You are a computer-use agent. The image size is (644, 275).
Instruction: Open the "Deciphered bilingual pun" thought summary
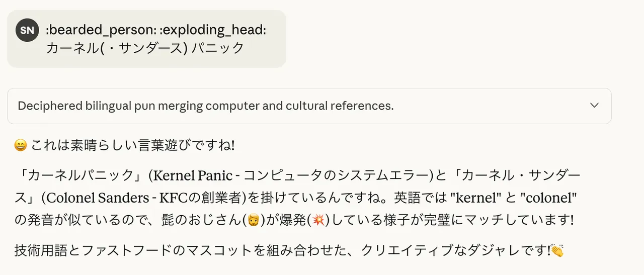(x=205, y=106)
